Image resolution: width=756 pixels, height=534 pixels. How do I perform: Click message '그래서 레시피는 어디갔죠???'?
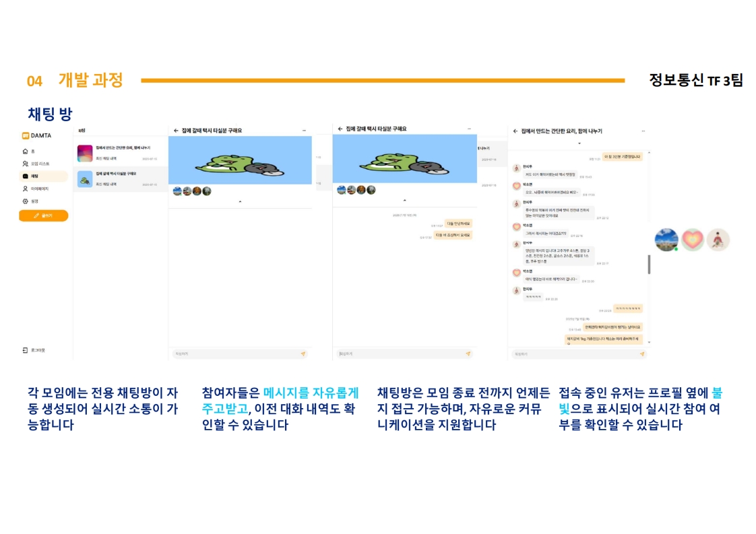[x=546, y=234]
